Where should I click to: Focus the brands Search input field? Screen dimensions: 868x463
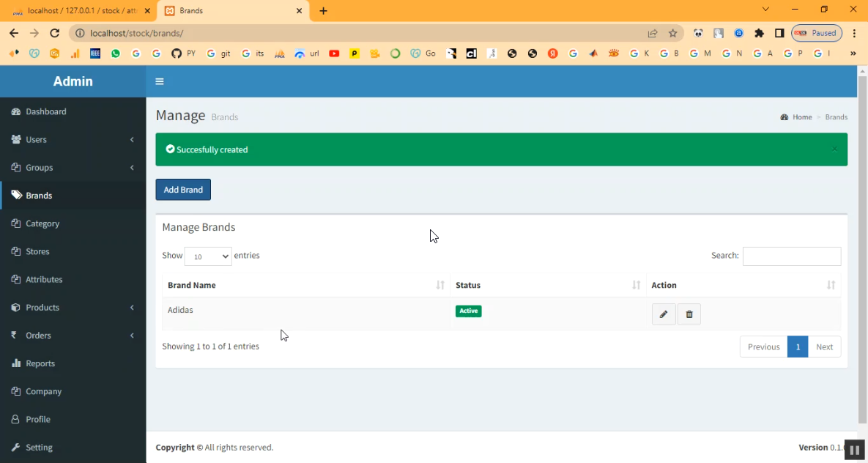pyautogui.click(x=792, y=256)
